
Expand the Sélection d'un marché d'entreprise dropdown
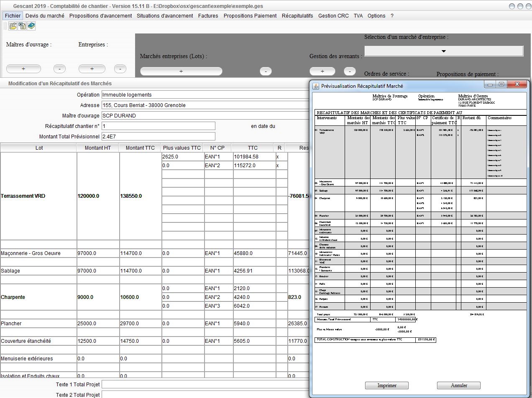(x=444, y=51)
